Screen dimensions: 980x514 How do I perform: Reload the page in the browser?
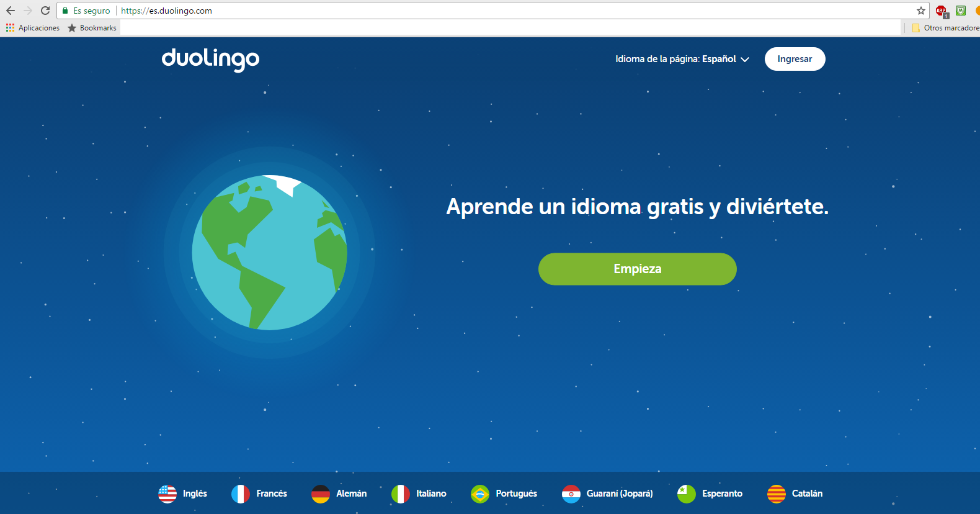coord(45,11)
